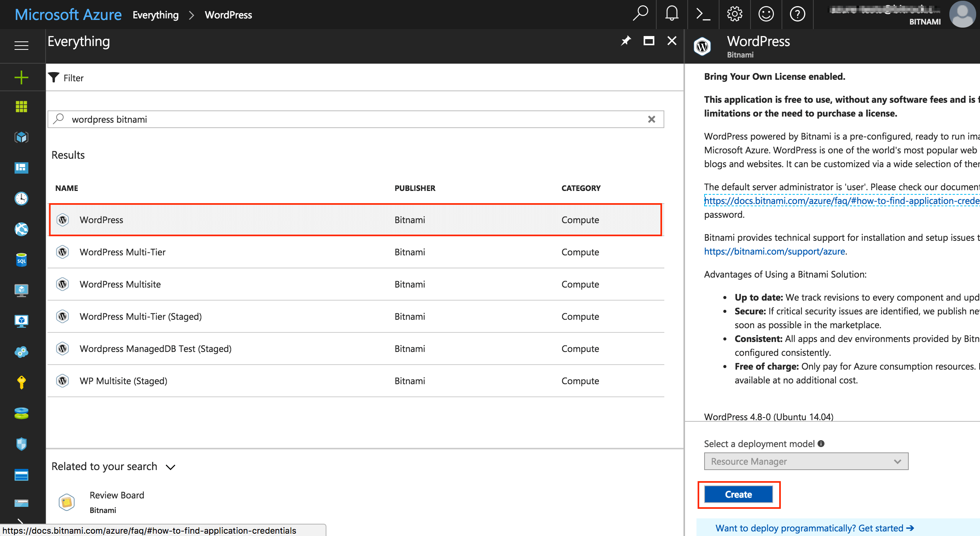Open the help question mark icon
The width and height of the screenshot is (980, 536).
798,14
